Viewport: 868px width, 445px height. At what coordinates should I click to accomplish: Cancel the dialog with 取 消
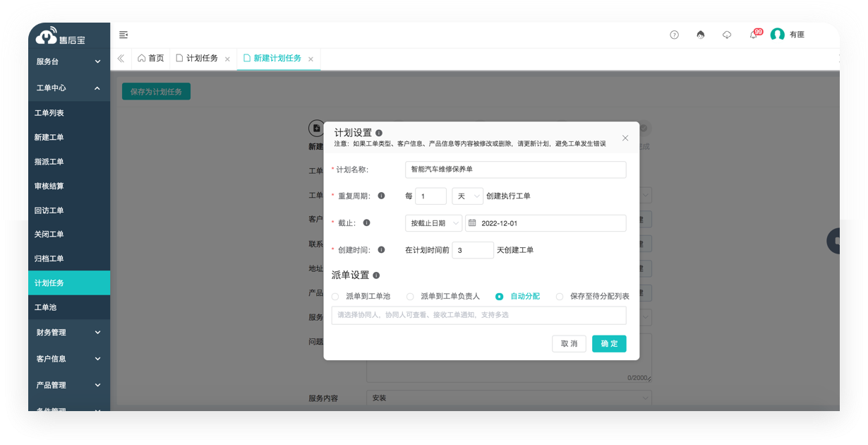tap(569, 344)
